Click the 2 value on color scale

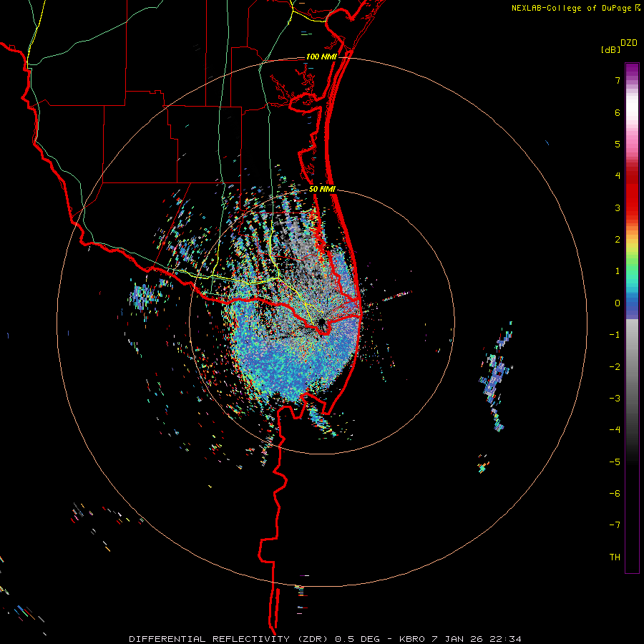point(618,240)
